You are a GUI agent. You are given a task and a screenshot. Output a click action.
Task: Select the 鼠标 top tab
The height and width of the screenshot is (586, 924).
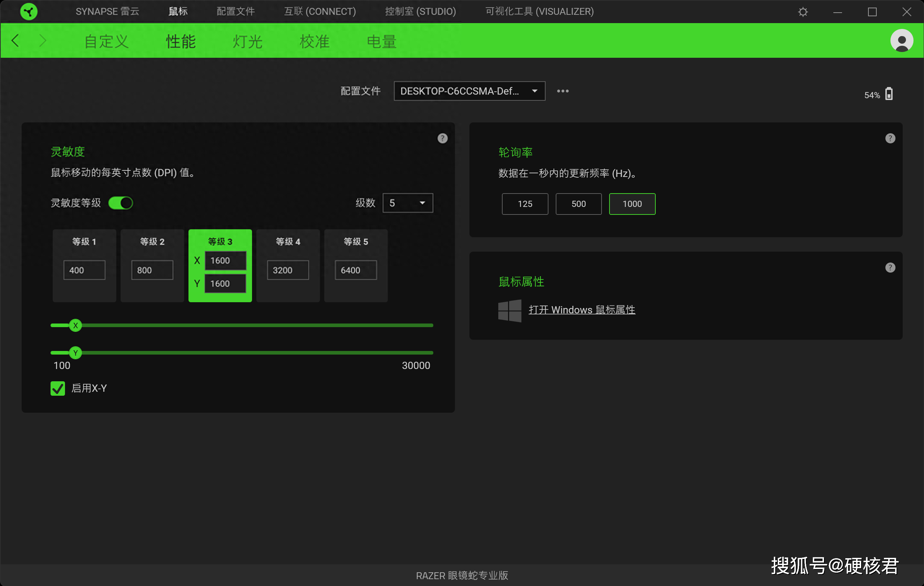(x=178, y=12)
